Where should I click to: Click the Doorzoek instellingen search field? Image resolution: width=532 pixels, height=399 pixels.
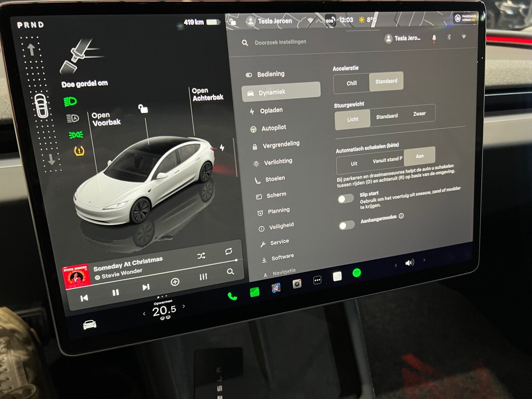280,42
